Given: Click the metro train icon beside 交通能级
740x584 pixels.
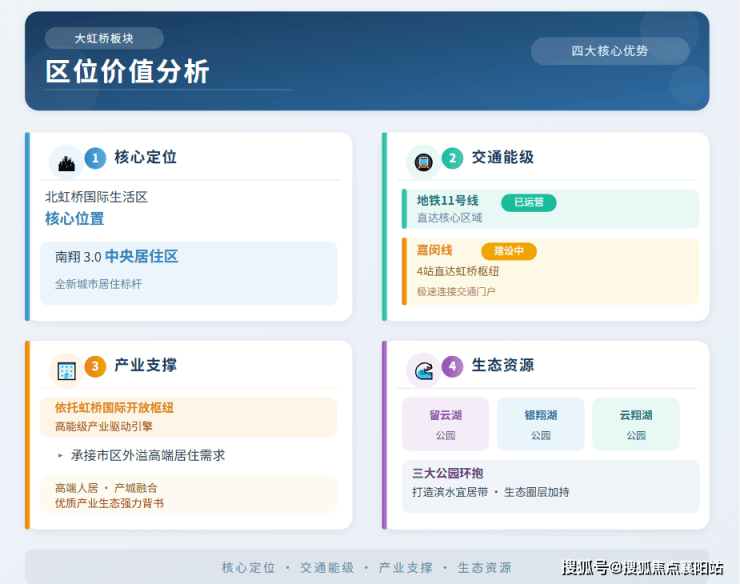Looking at the screenshot, I should point(423,162).
